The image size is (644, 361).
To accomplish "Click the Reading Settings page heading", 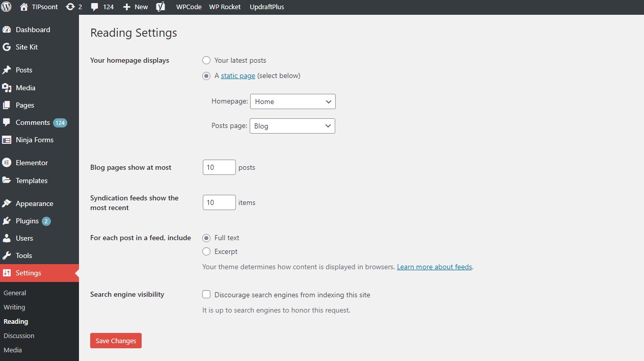I will coord(133,33).
